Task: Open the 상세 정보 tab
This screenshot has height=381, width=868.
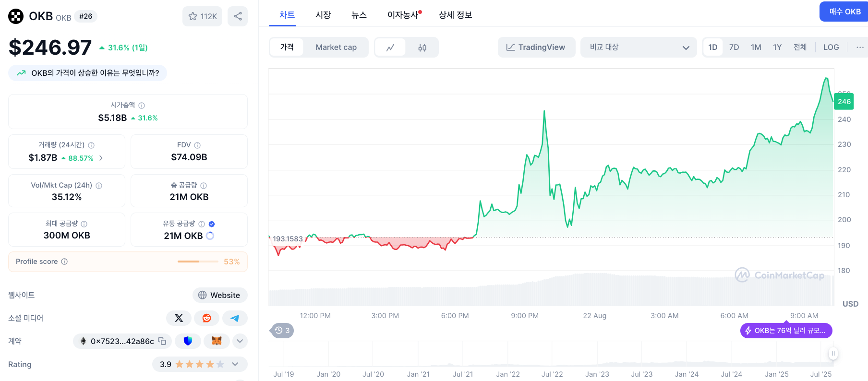Action: [x=456, y=15]
